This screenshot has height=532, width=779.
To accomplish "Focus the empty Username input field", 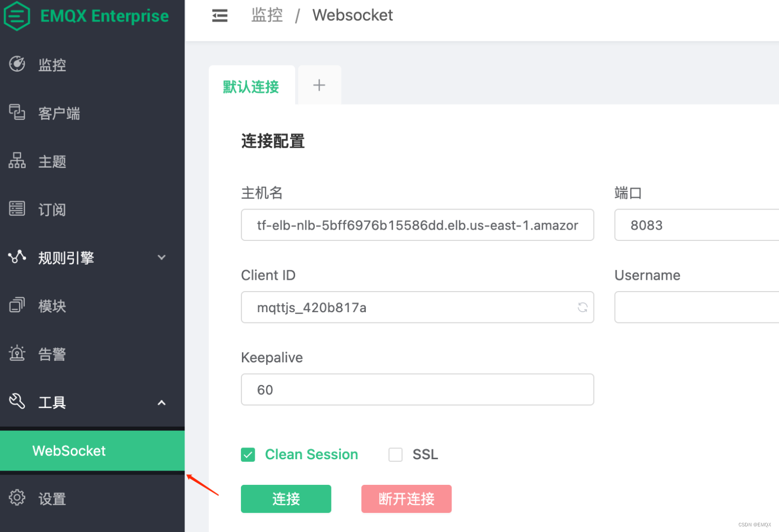I will 696,308.
